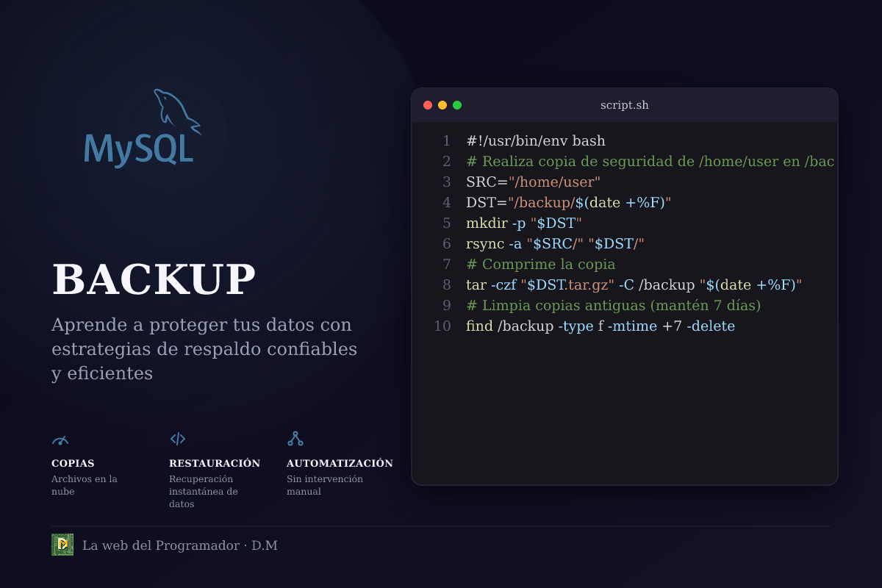Click the yellow minimize dot in script.sh window
Screen dimensions: 882x588
pyautogui.click(x=442, y=105)
